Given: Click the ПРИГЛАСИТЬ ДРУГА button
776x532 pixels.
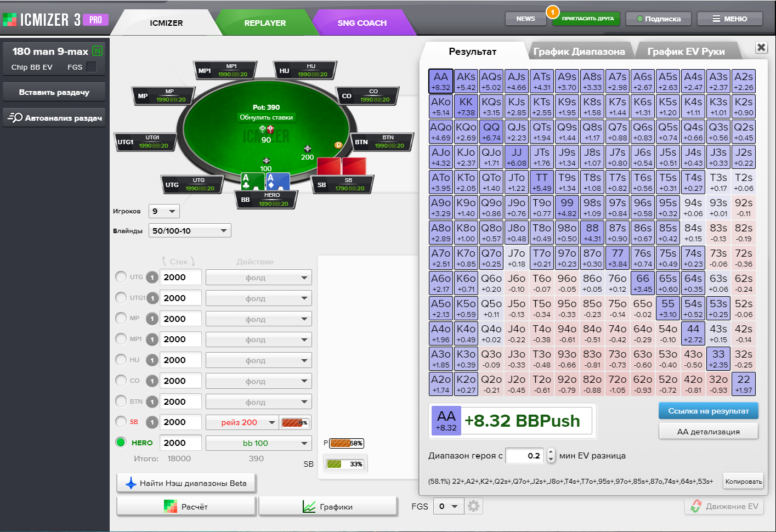Looking at the screenshot, I should pyautogui.click(x=587, y=19).
